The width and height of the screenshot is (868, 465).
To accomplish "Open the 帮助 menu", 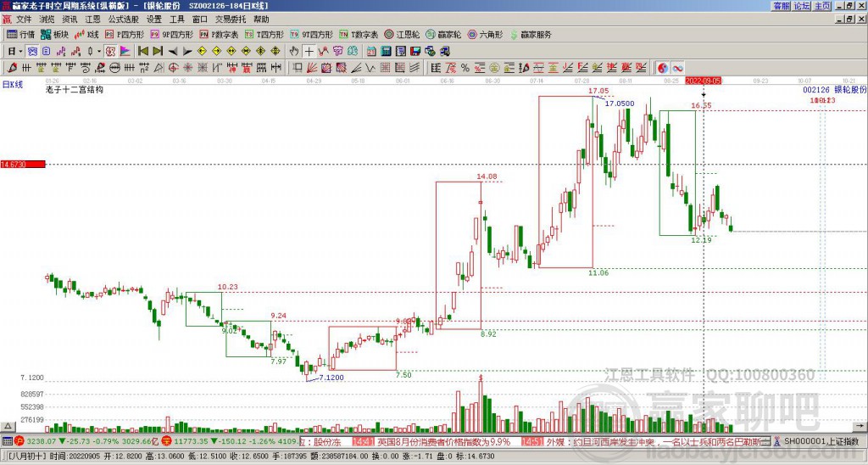I will [261, 20].
